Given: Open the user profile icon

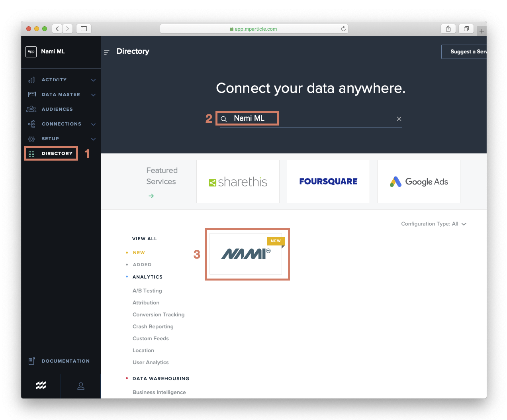Looking at the screenshot, I should [x=81, y=386].
